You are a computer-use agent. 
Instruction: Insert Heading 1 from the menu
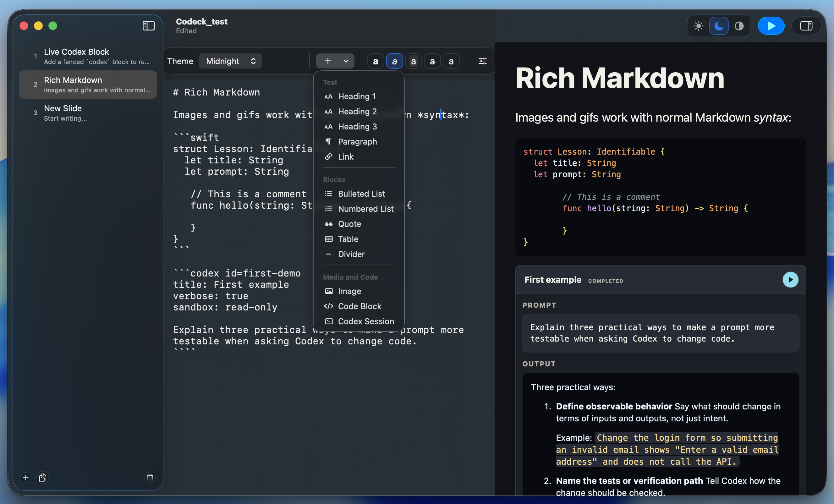point(359,96)
